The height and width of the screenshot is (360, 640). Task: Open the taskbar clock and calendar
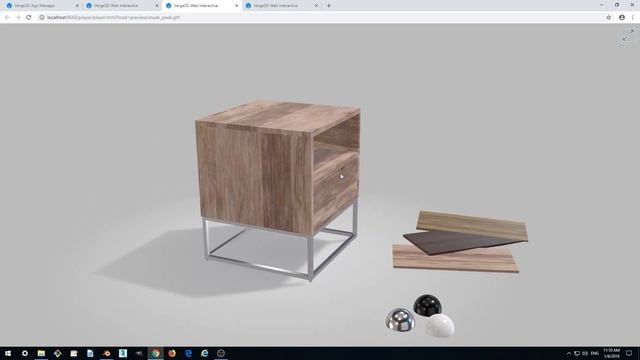(x=611, y=353)
